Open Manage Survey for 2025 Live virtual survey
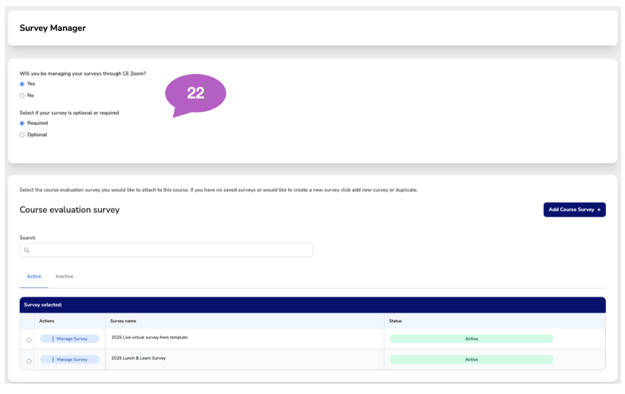Viewport: 625px width, 394px height. (x=70, y=339)
